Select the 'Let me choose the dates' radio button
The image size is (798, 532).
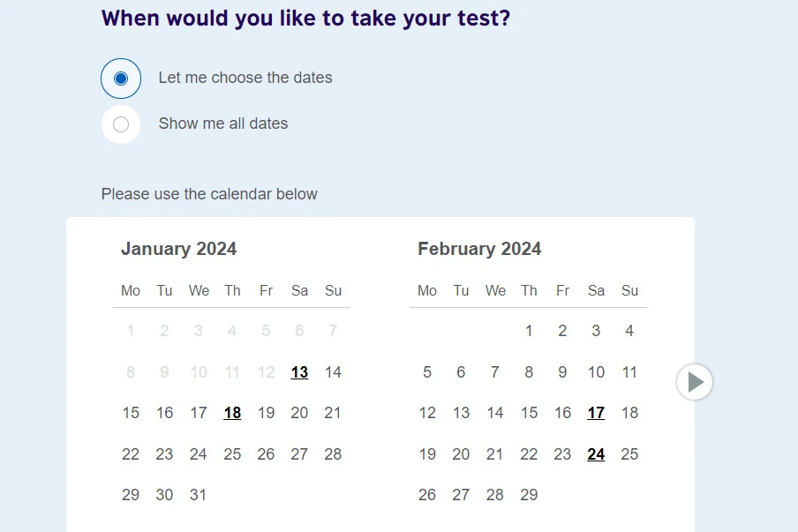tap(120, 78)
